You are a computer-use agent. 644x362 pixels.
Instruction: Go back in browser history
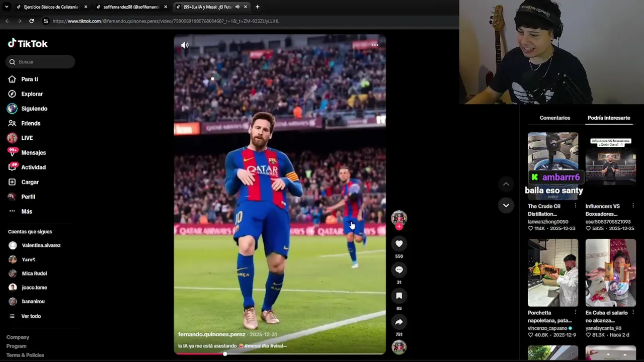[x=7, y=21]
